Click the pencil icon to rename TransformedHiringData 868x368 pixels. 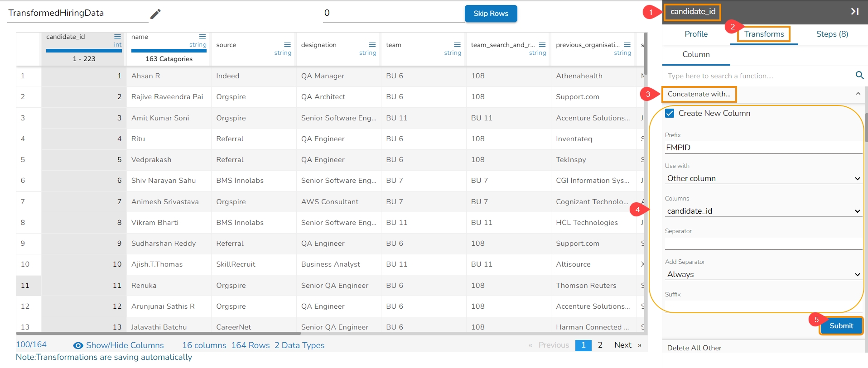coord(155,14)
